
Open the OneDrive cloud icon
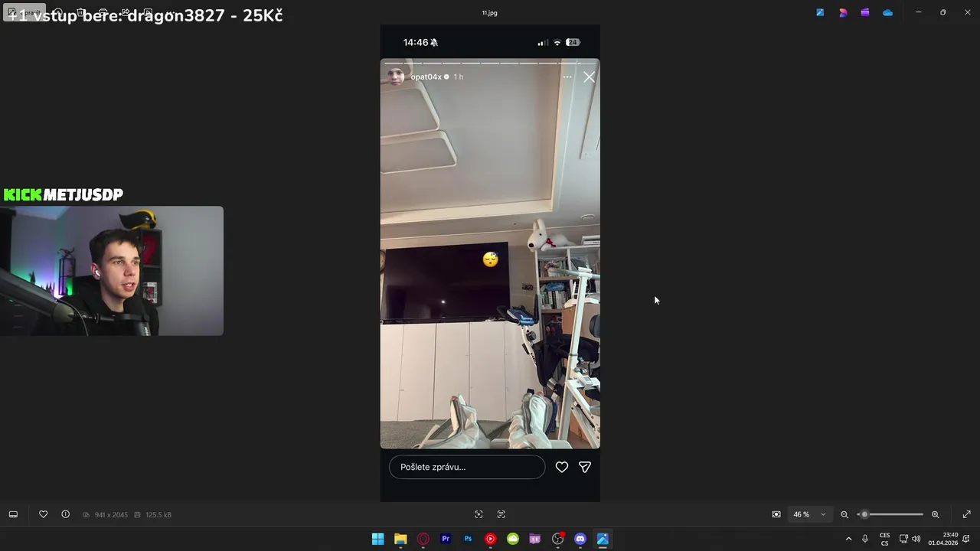point(887,12)
